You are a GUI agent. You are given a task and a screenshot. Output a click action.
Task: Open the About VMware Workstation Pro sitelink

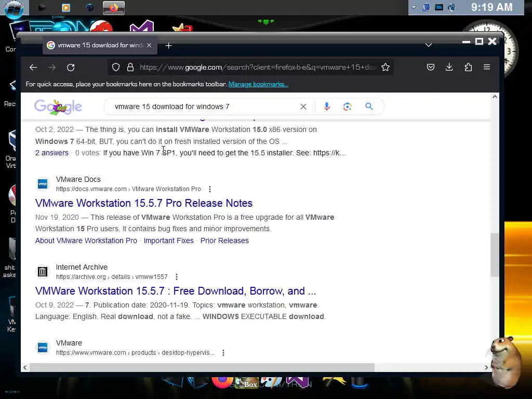pyautogui.click(x=86, y=241)
